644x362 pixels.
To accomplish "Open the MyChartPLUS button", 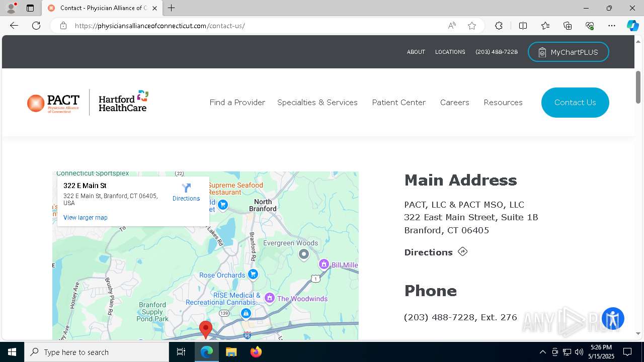I will point(568,52).
